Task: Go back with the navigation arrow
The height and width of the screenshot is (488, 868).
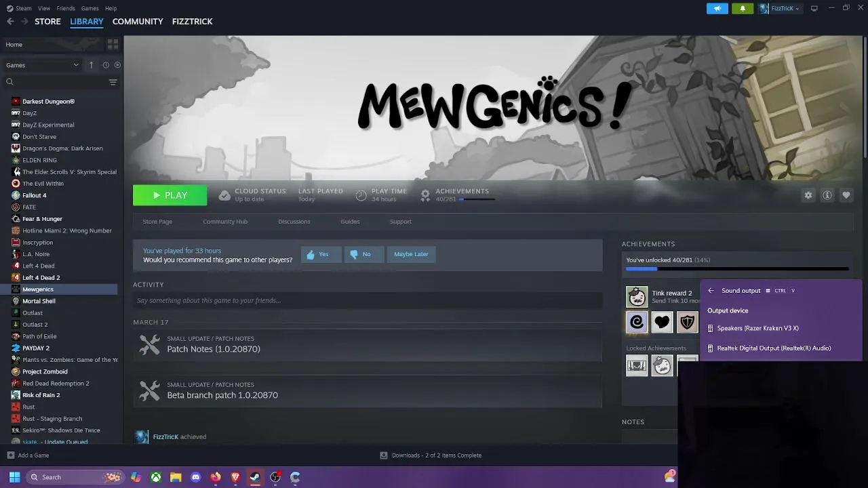Action: [x=10, y=22]
